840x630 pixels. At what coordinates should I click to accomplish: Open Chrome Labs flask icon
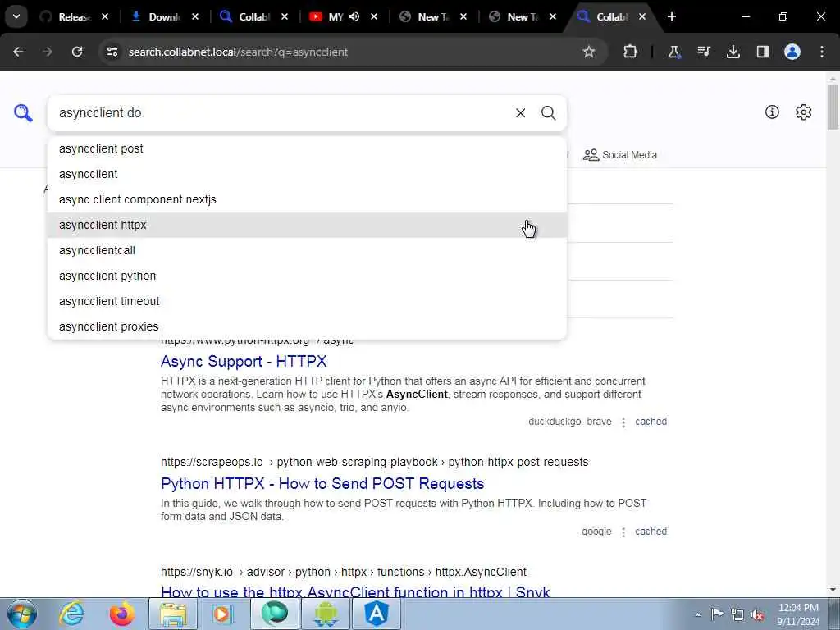coord(674,52)
